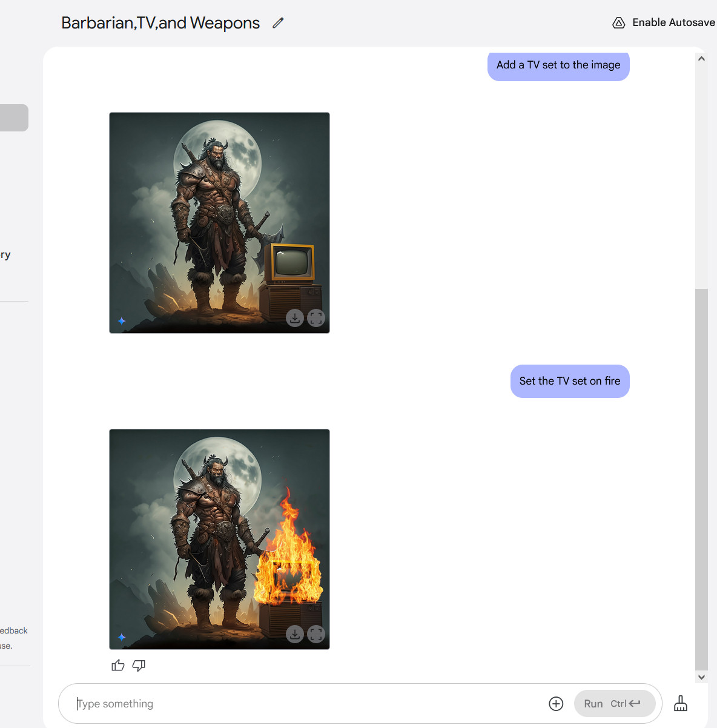Image resolution: width=717 pixels, height=728 pixels.
Task: Open the burning TV image in fullscreen
Action: click(x=316, y=634)
